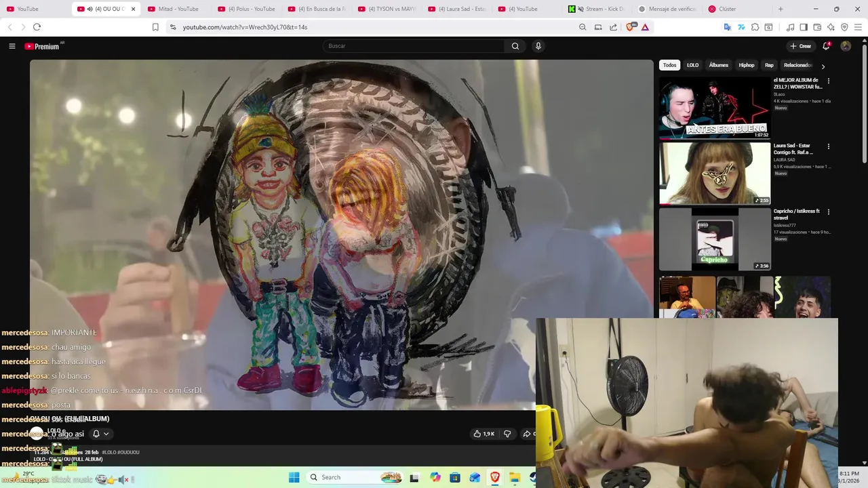
Task: Switch to the En Busca de la tab
Action: click(317, 9)
